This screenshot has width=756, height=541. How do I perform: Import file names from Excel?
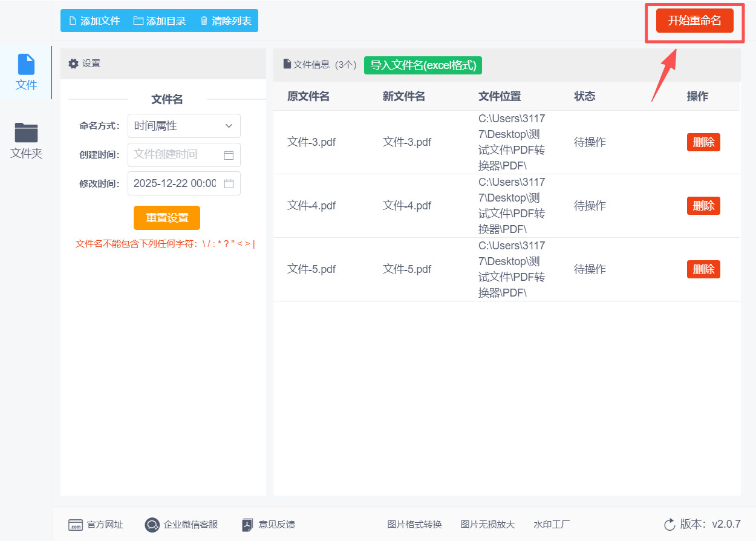pyautogui.click(x=423, y=65)
